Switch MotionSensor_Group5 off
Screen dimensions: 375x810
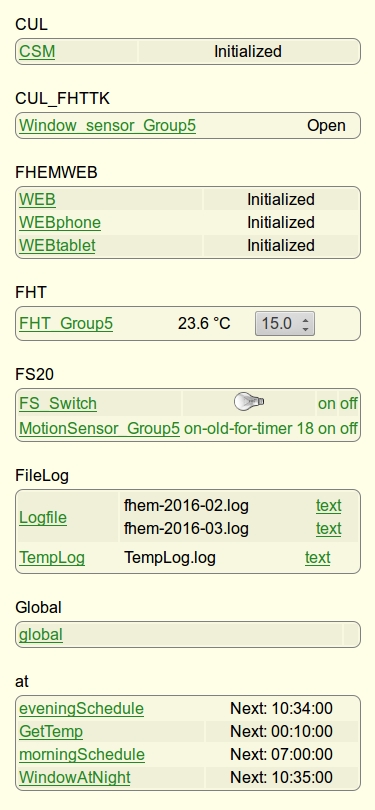349,429
